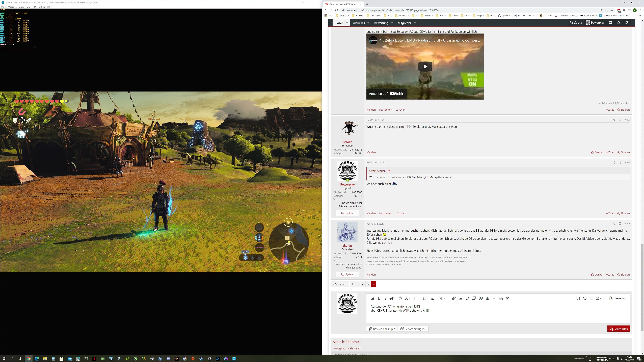Click Danke on post #165

point(597,152)
